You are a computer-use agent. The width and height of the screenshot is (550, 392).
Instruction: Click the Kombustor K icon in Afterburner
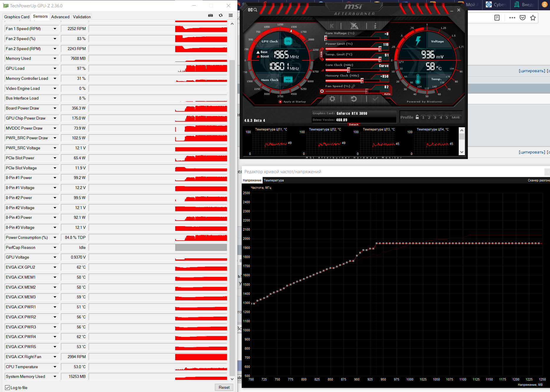coord(332,26)
